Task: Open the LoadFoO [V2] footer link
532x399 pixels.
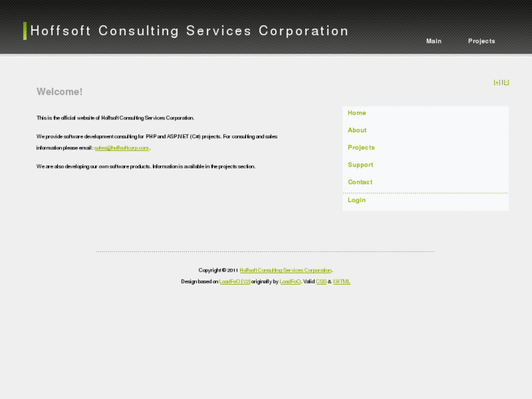Action: tap(234, 282)
